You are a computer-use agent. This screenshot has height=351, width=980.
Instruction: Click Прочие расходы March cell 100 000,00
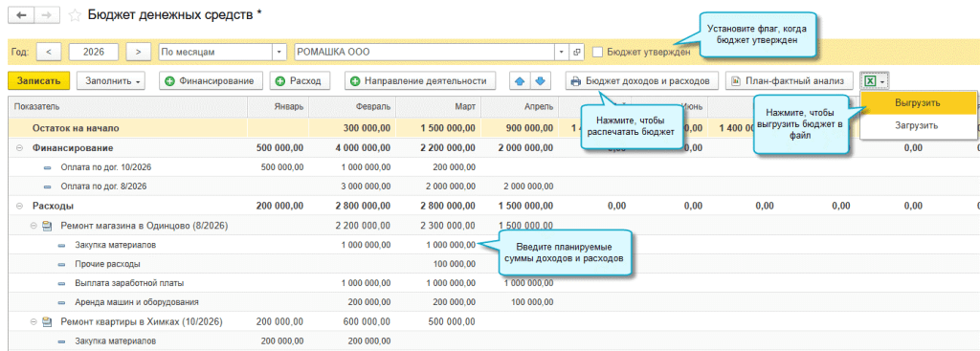455,264
